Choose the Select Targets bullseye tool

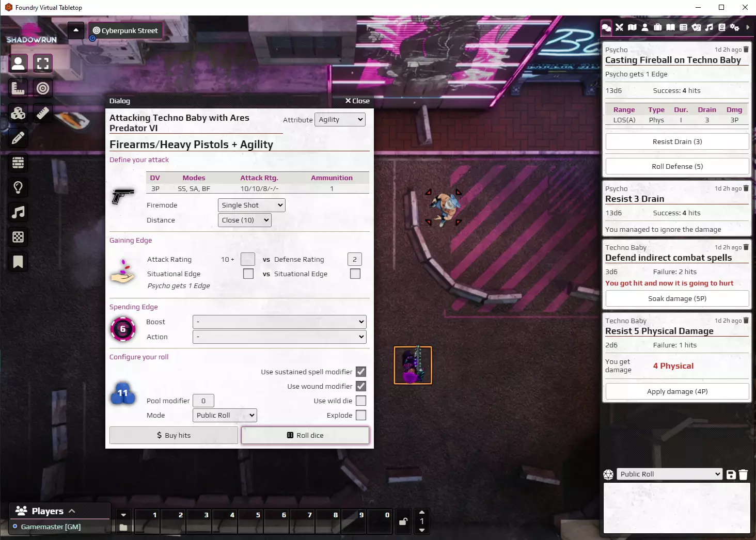43,88
